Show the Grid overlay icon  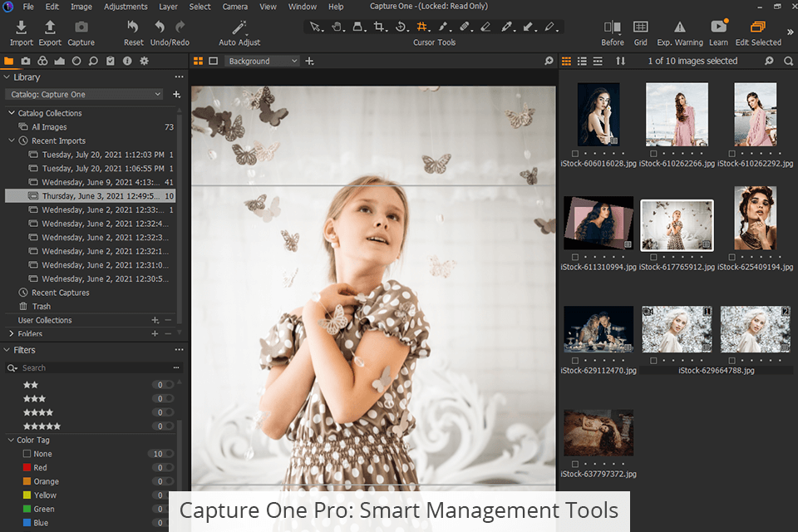coord(640,28)
